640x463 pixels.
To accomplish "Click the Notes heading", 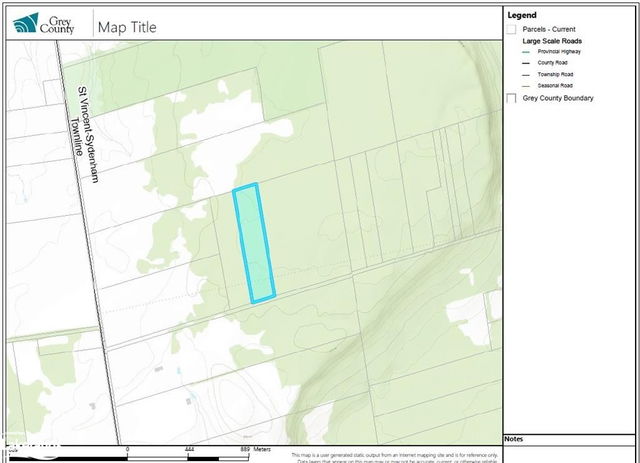I will click(x=513, y=439).
